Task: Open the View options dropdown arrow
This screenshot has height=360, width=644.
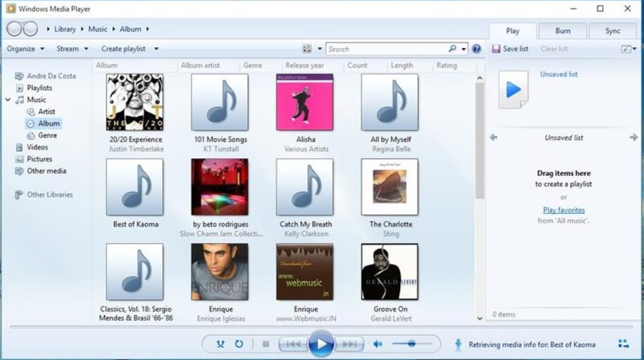Action: click(x=320, y=49)
